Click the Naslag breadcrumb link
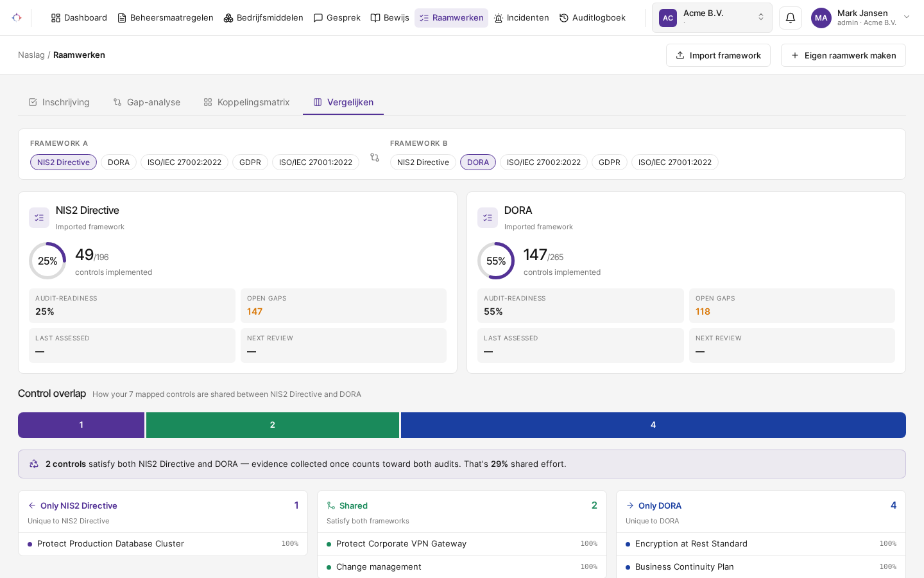This screenshot has width=924, height=578. click(31, 55)
